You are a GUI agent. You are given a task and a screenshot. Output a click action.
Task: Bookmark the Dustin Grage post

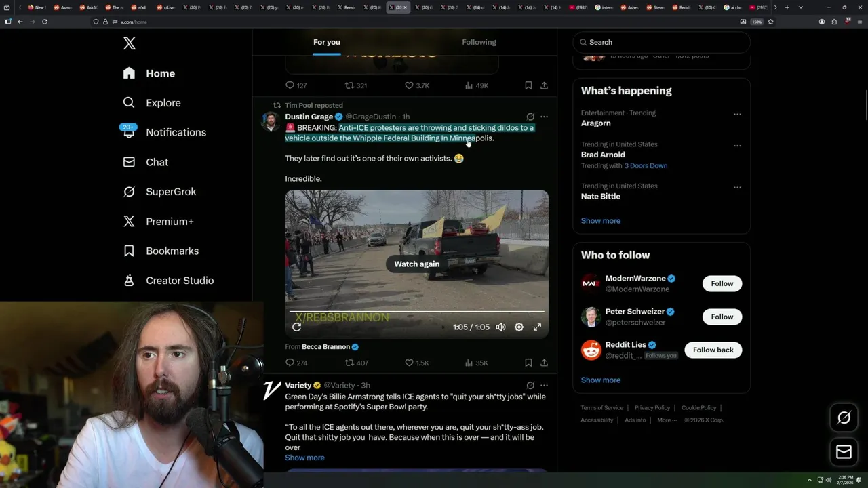(528, 363)
